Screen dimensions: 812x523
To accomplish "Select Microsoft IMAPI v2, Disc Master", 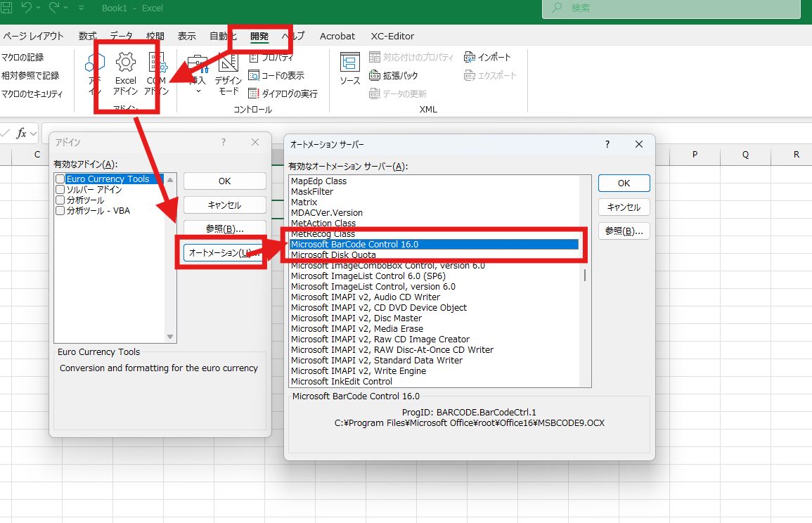I will (434, 318).
